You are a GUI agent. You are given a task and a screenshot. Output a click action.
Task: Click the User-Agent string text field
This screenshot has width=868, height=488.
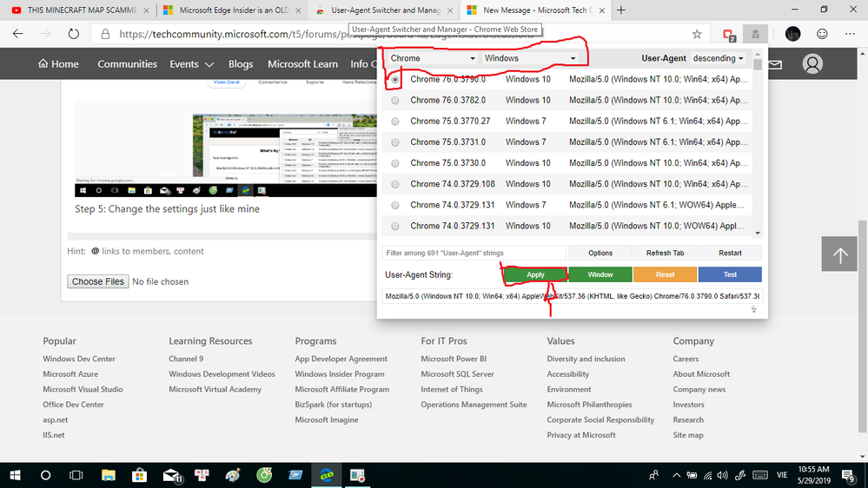tap(572, 297)
